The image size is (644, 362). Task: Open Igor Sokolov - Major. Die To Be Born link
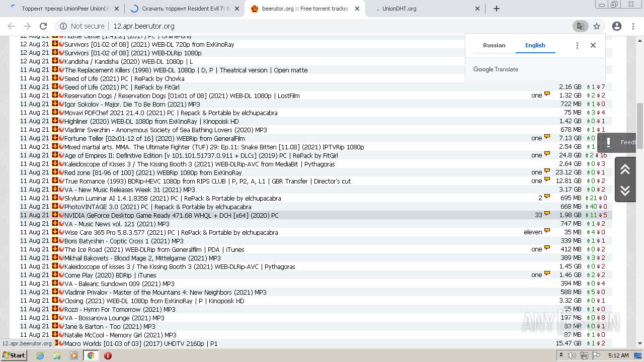132,104
